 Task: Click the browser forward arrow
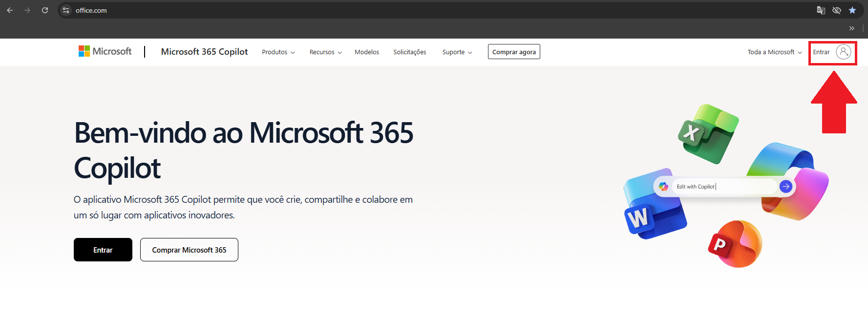(x=27, y=10)
